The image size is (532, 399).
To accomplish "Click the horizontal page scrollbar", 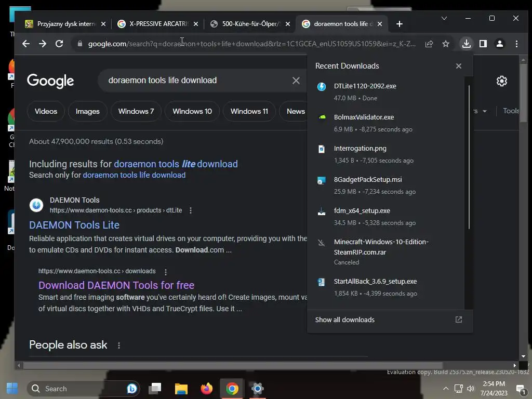I will coord(233,365).
